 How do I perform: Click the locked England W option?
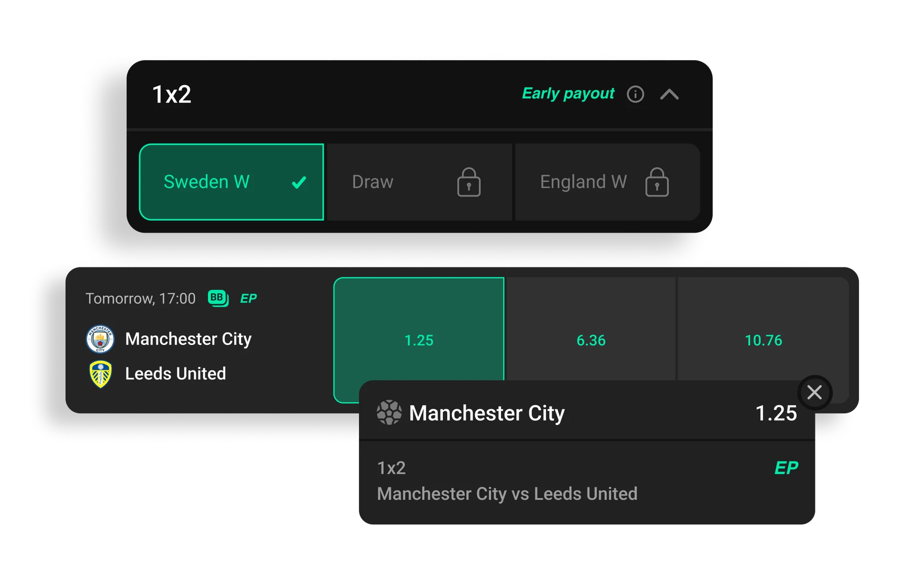[606, 182]
